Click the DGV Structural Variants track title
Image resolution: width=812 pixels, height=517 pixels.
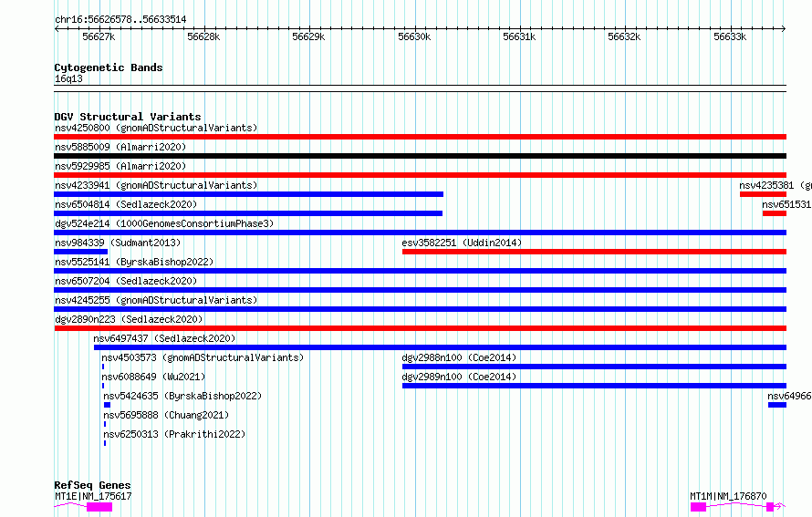(128, 117)
